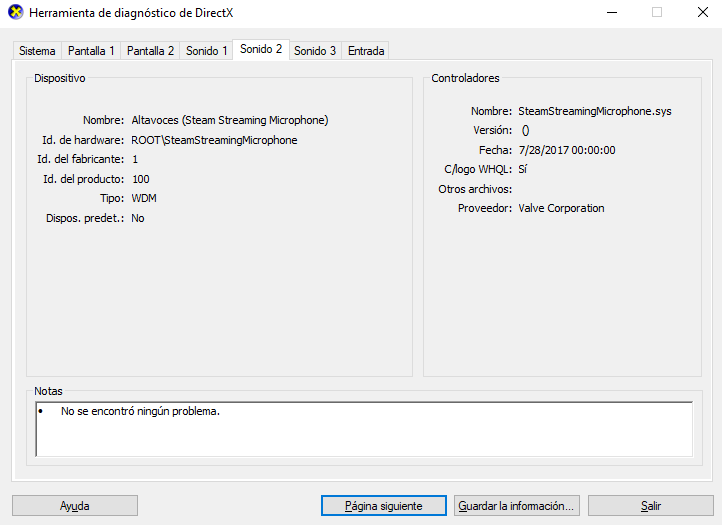Viewport: 722px width, 525px height.
Task: Click the Ayuda button
Action: 75,506
